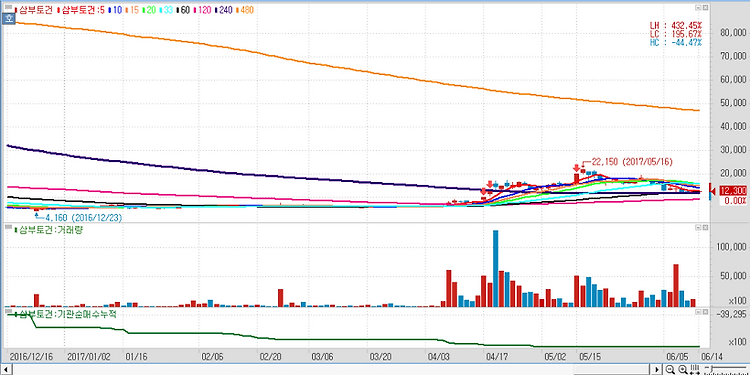Click the minus end of the zoom slider
This screenshot has width=750, height=375.
[x=707, y=367]
